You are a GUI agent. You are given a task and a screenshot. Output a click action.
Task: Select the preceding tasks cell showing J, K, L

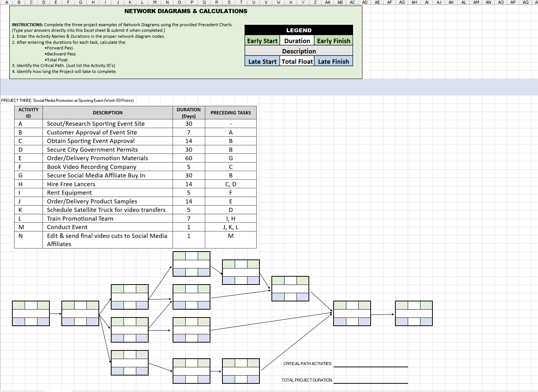coord(231,227)
